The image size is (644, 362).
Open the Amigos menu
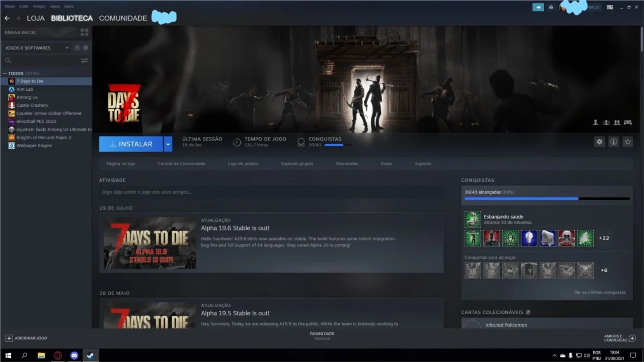pos(39,6)
